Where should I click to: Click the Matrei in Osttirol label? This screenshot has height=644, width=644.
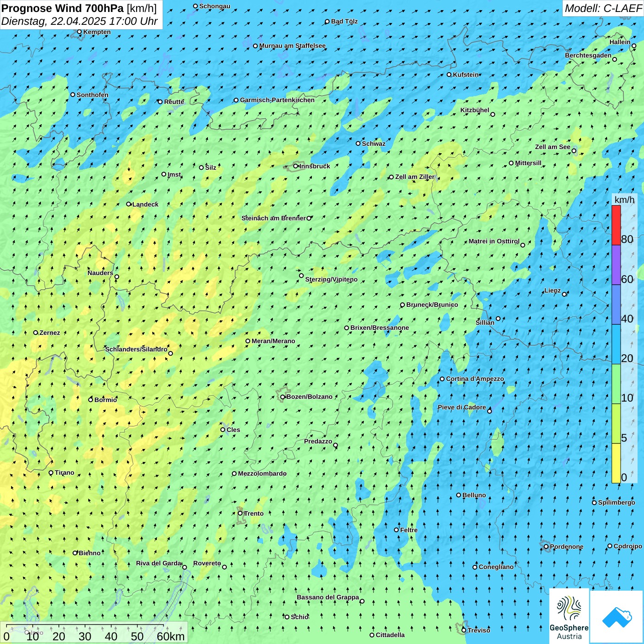494,241
